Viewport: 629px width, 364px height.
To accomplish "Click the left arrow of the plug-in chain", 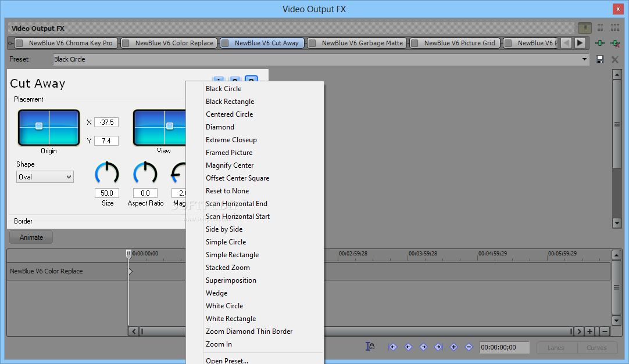I will 566,43.
